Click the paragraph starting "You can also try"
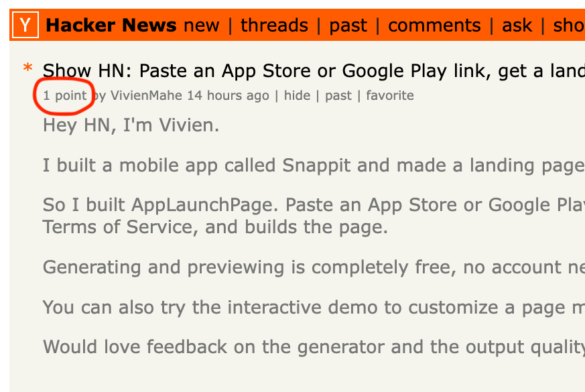Viewport: 585px width, 392px height. [x=314, y=308]
